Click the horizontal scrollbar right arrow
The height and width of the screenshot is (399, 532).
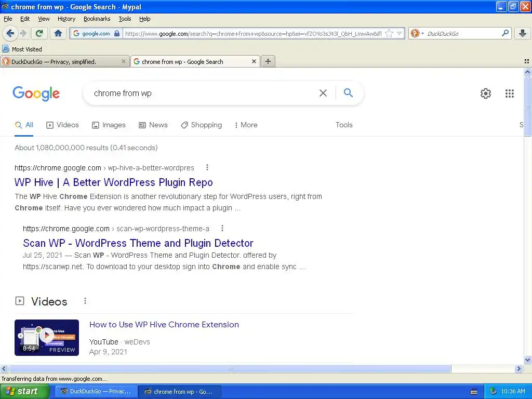518,368
